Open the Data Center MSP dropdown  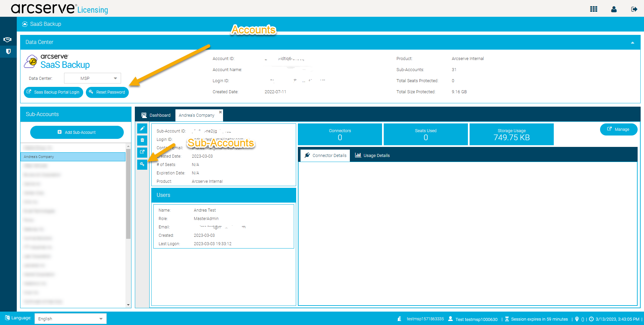pos(92,78)
